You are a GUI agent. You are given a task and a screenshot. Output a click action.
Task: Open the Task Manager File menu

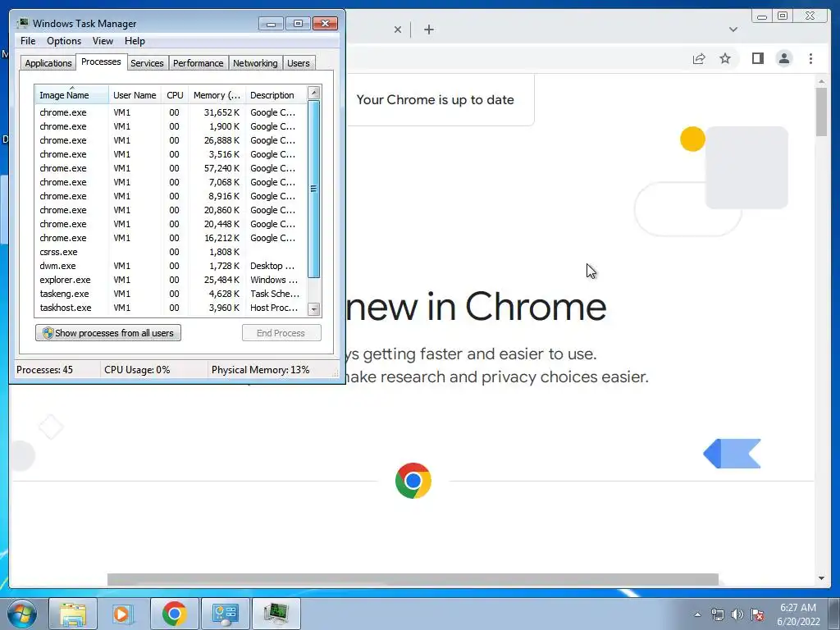tap(28, 41)
